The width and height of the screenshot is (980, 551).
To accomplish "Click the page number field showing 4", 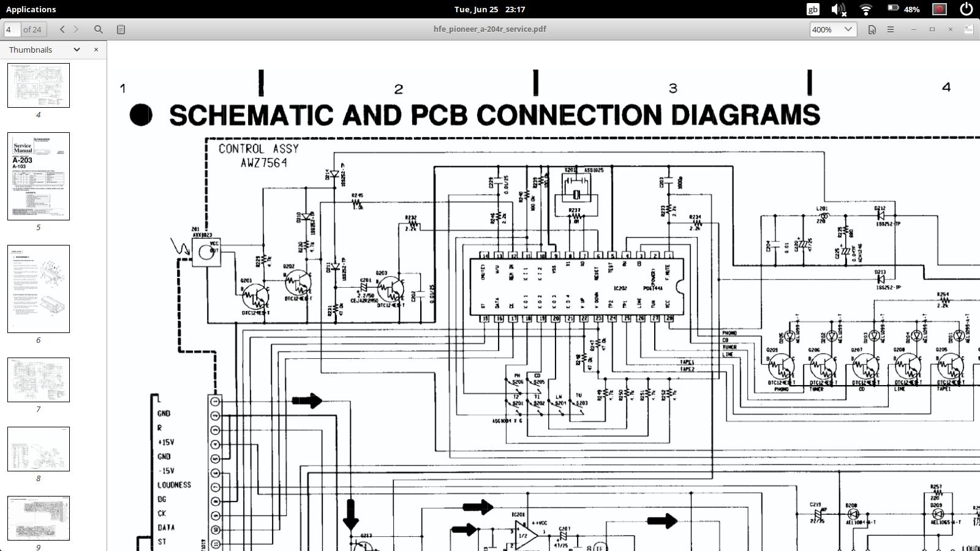I will (12, 29).
